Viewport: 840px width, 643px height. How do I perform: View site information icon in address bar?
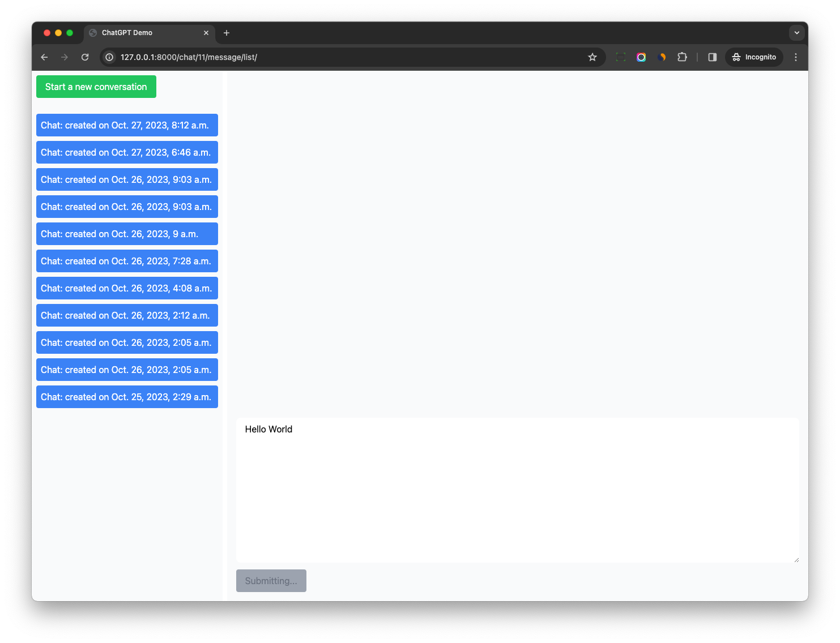(110, 57)
